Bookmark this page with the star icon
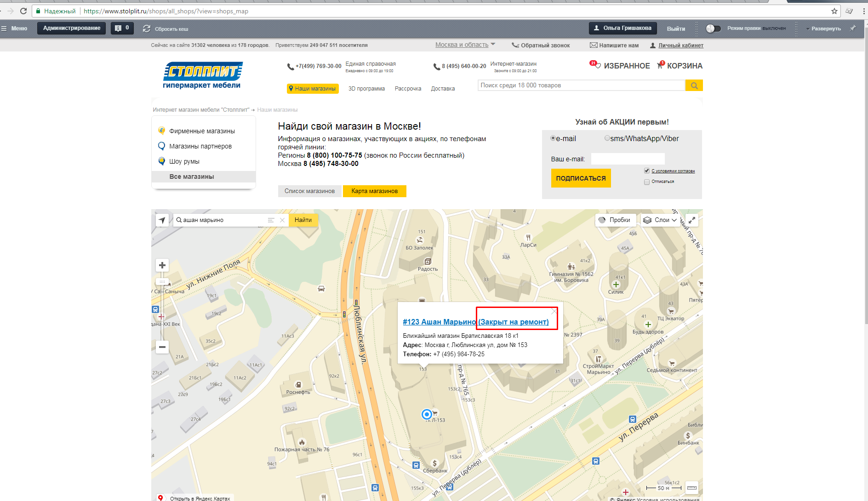Viewport: 868px width, 501px height. (x=834, y=11)
